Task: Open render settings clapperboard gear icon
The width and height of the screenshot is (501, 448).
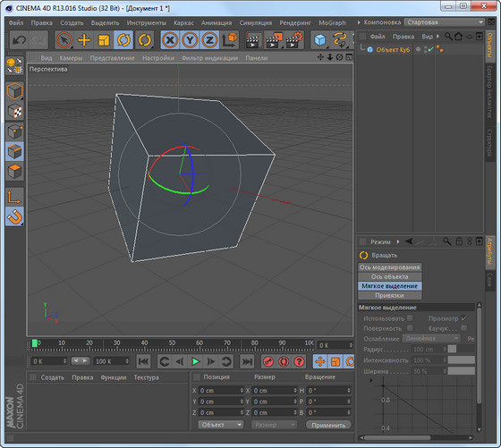Action: pyautogui.click(x=294, y=40)
